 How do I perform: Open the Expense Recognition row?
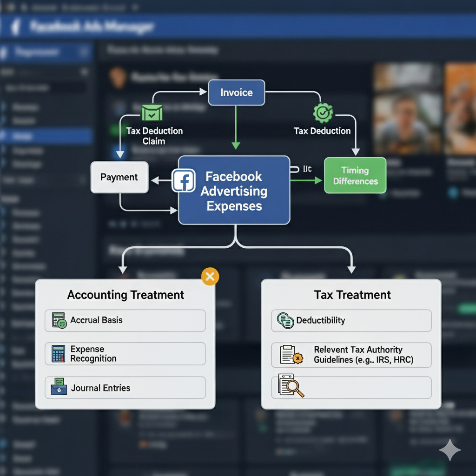click(x=125, y=354)
